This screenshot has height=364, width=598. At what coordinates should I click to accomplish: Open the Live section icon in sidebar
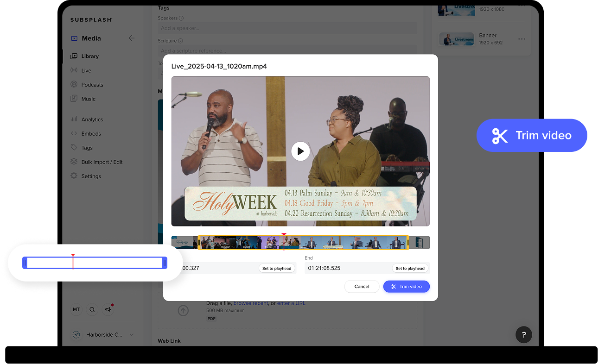click(x=74, y=70)
